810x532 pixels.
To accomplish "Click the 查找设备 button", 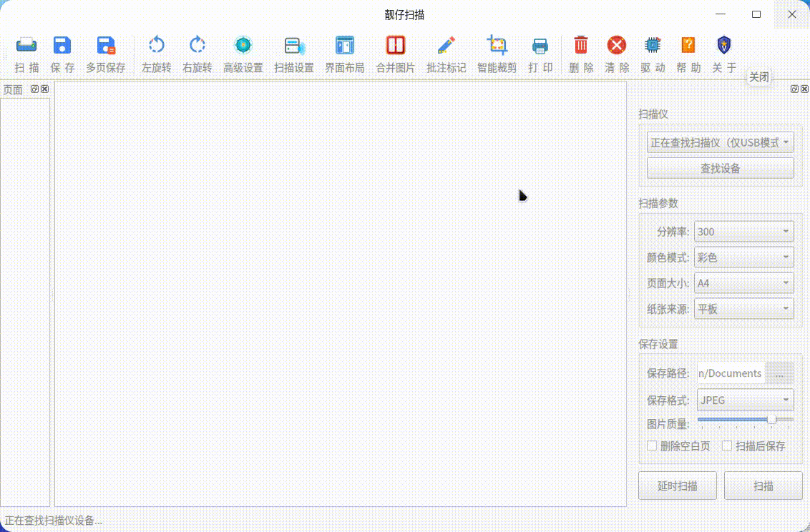I will coord(720,168).
